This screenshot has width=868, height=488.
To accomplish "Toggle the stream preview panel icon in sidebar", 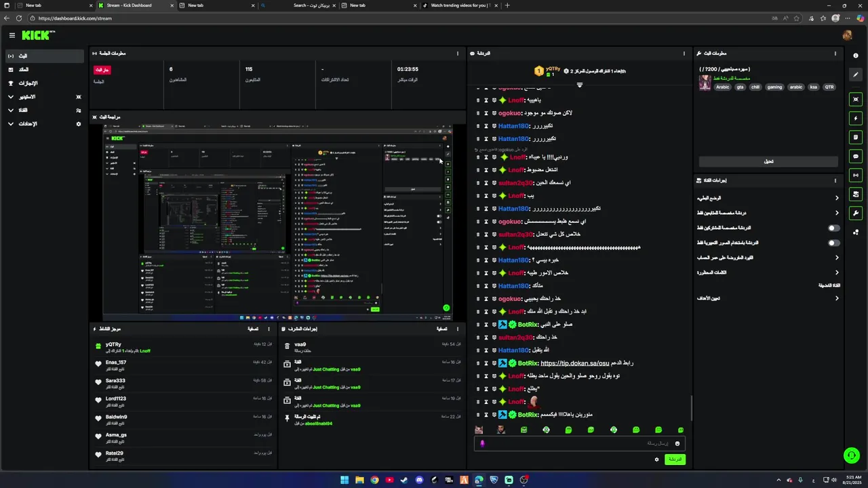I will point(856,100).
